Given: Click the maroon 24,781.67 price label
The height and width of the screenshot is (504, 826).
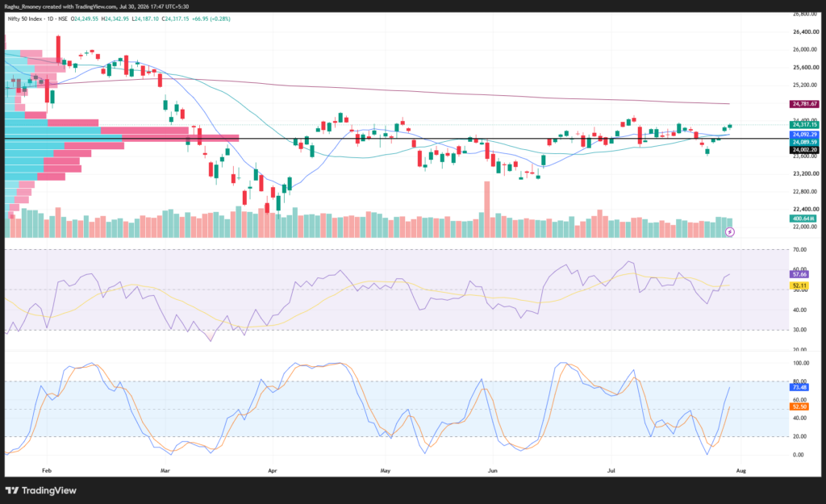Looking at the screenshot, I should click(804, 104).
